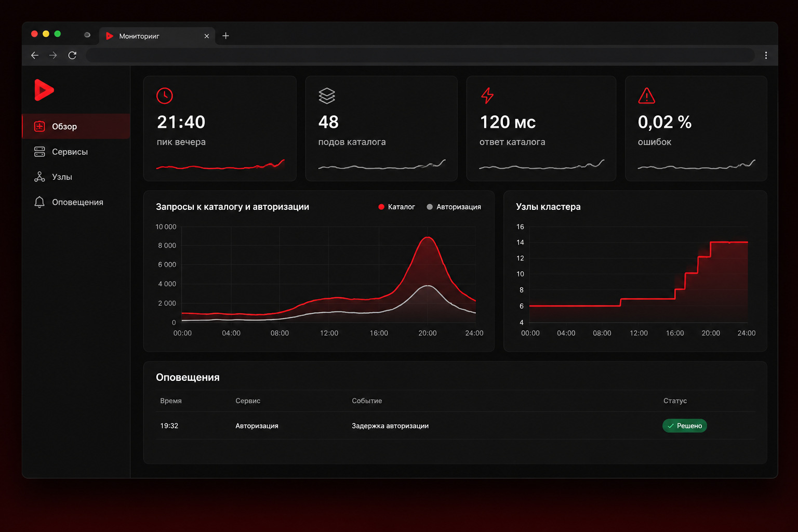Open the browser three-dot menu
798x532 pixels.
point(766,55)
